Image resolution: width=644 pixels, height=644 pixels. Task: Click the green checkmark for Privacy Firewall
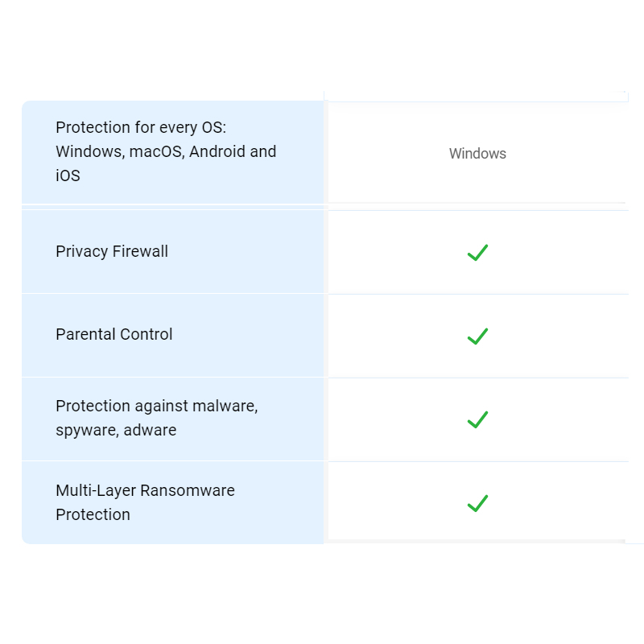pyautogui.click(x=477, y=253)
